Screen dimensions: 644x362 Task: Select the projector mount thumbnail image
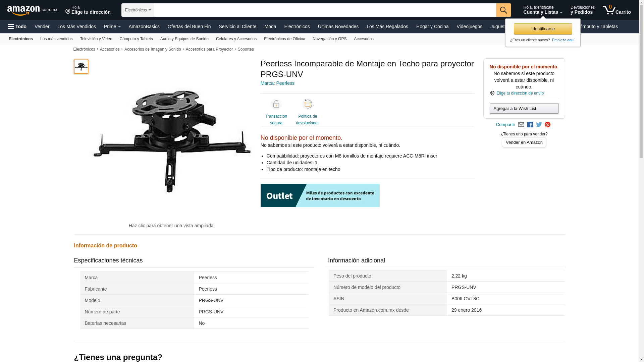click(x=81, y=67)
